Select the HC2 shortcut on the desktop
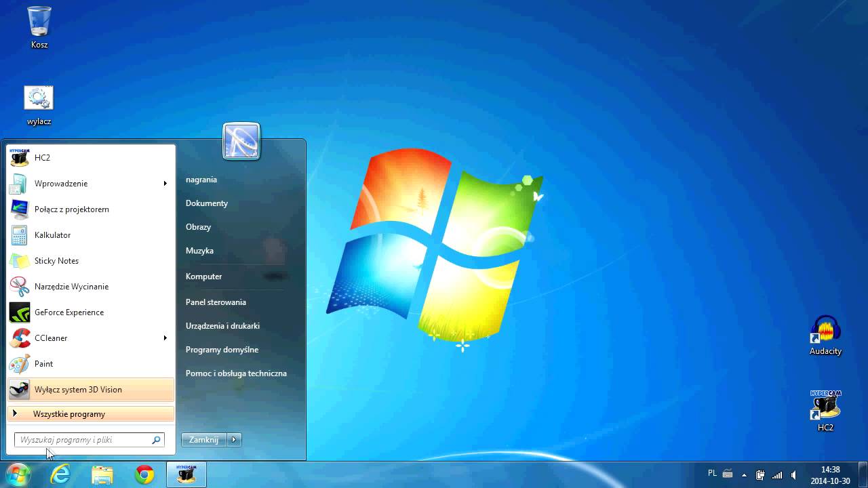This screenshot has height=488, width=868. 825,411
